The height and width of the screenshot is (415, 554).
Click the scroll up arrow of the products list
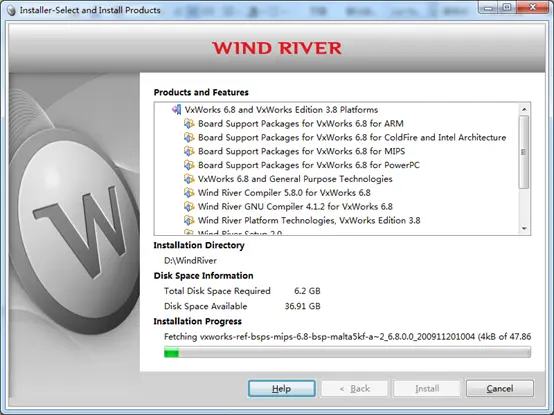coord(524,109)
